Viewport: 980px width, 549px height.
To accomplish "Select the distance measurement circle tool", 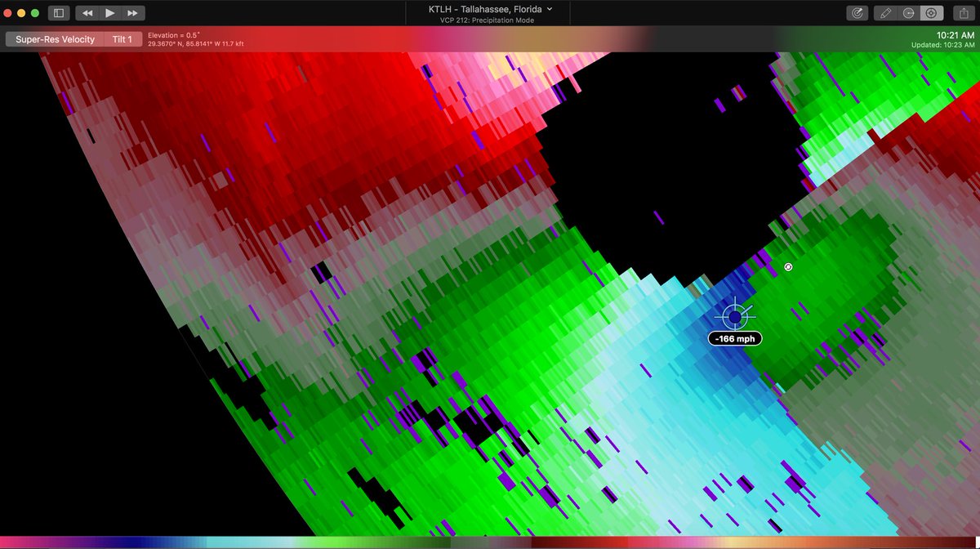I will [909, 13].
